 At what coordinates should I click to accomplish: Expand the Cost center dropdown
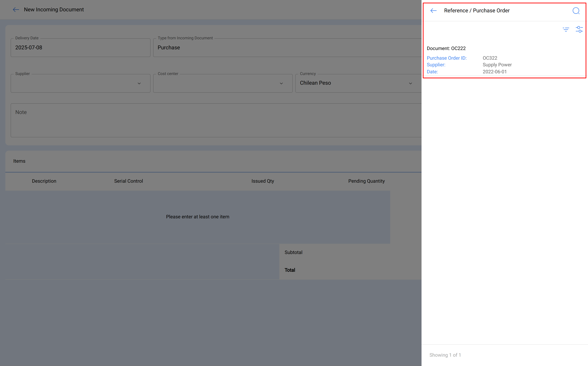pos(281,83)
